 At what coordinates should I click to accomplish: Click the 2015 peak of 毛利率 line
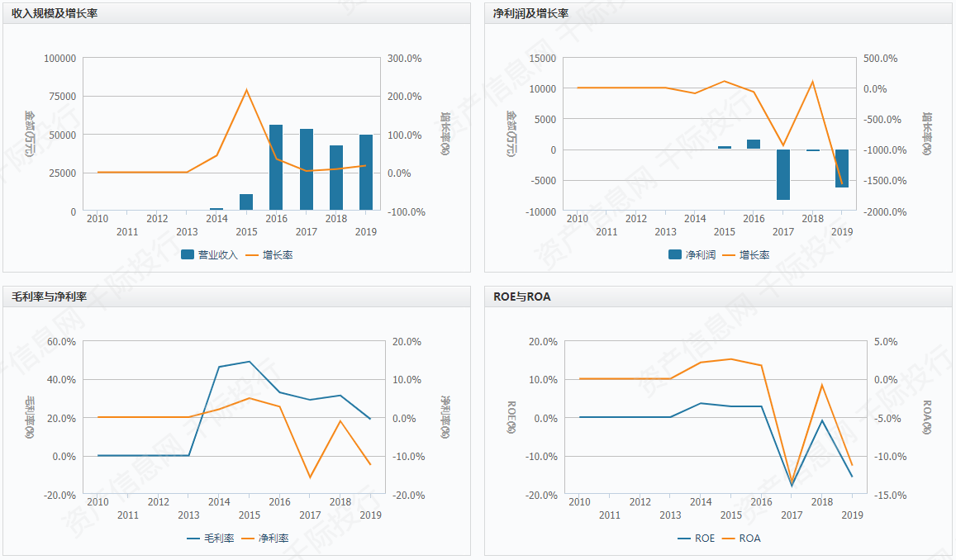(250, 362)
